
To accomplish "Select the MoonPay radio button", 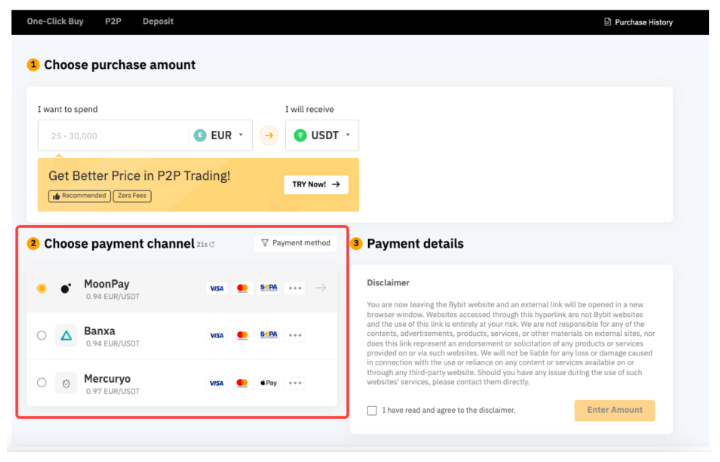I will pos(42,288).
